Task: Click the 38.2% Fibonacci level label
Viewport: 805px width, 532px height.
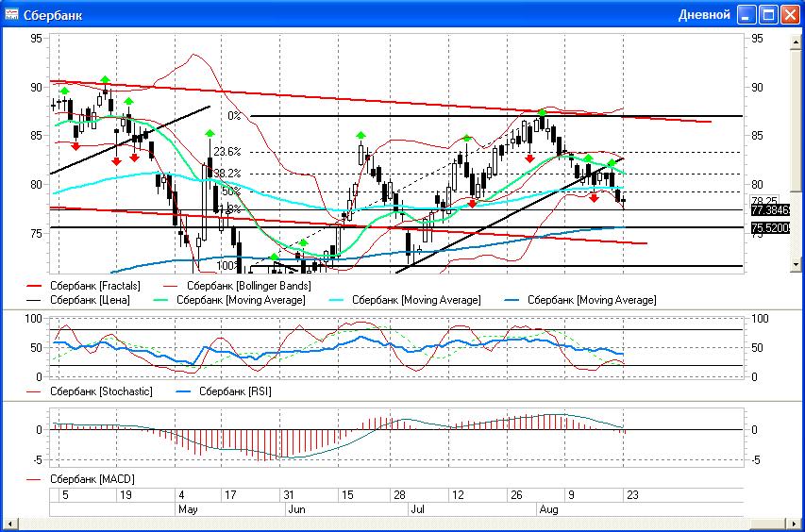Action: coord(227,174)
